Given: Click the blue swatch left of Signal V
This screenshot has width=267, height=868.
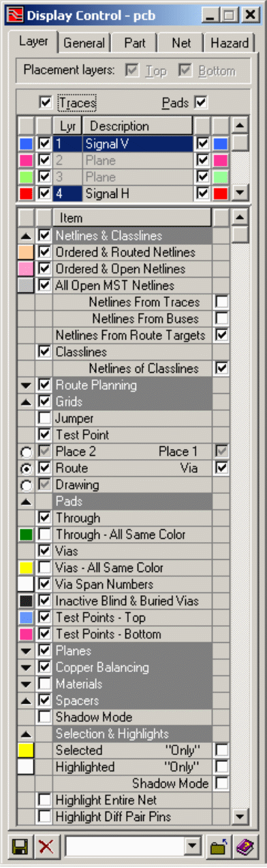Looking at the screenshot, I should click(26, 144).
